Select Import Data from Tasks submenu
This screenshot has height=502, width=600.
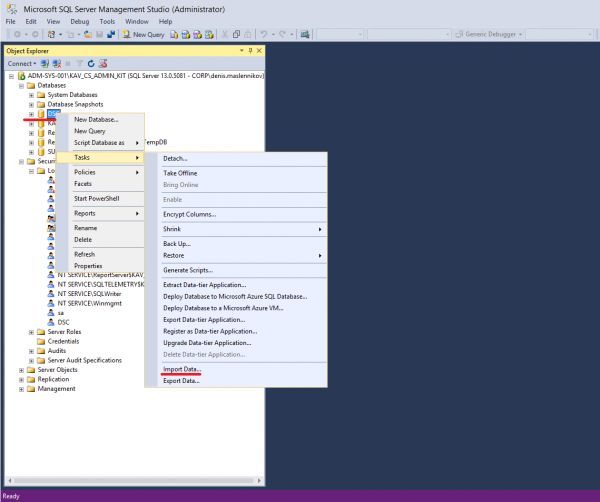[x=182, y=369]
